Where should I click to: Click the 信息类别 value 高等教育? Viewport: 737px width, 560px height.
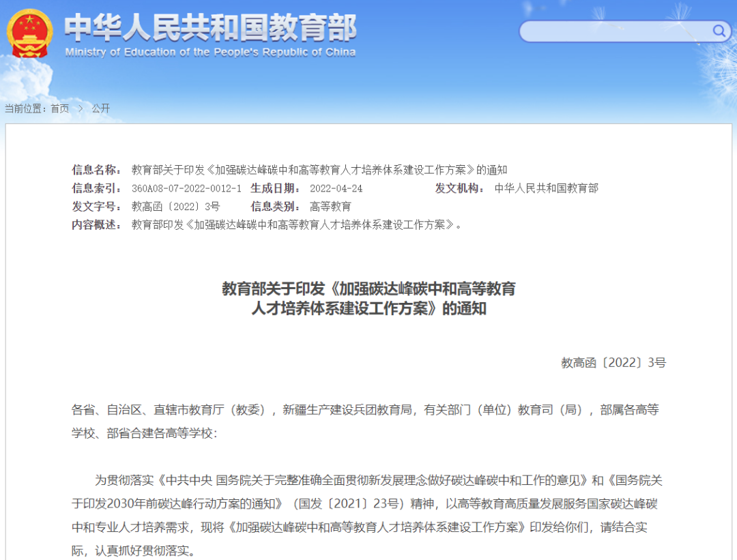pos(330,207)
